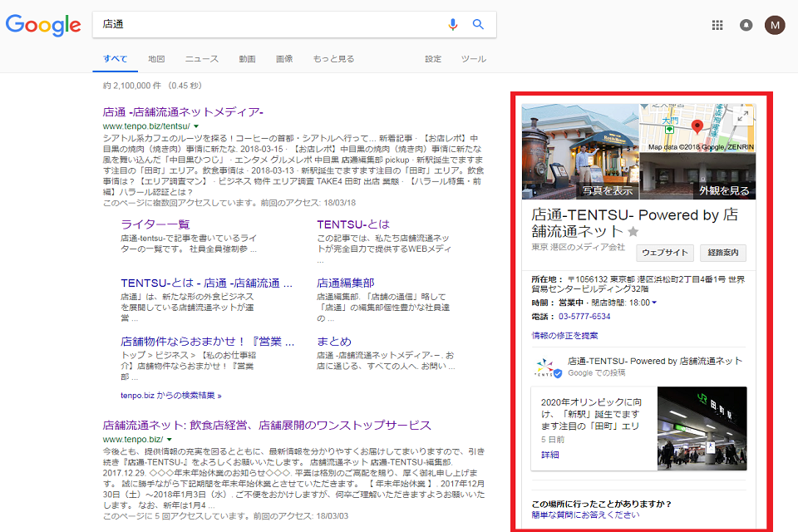Screen dimensions: 798x532
Task: Click the map thumbnail in knowledge panel
Action: click(x=697, y=128)
